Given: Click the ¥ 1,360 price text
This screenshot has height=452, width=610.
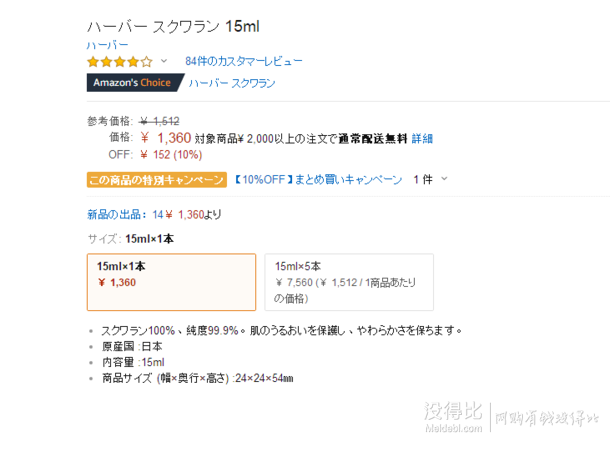Looking at the screenshot, I should (x=166, y=138).
